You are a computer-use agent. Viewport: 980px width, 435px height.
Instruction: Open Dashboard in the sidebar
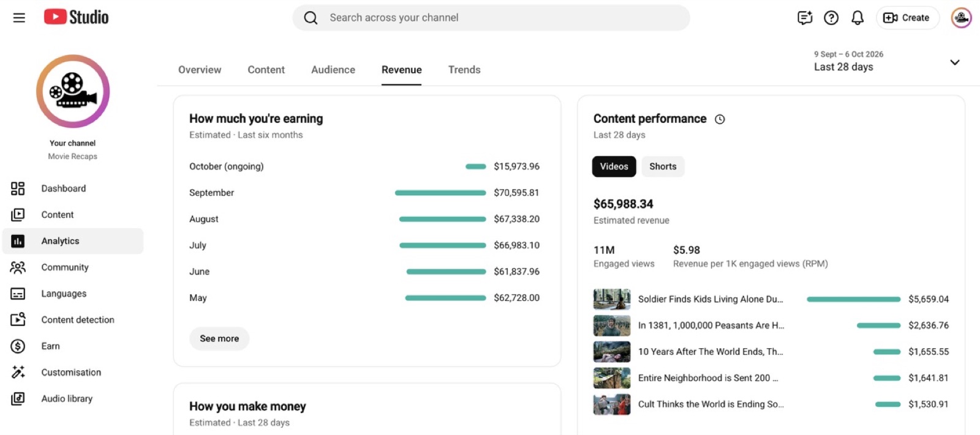[x=73, y=188]
